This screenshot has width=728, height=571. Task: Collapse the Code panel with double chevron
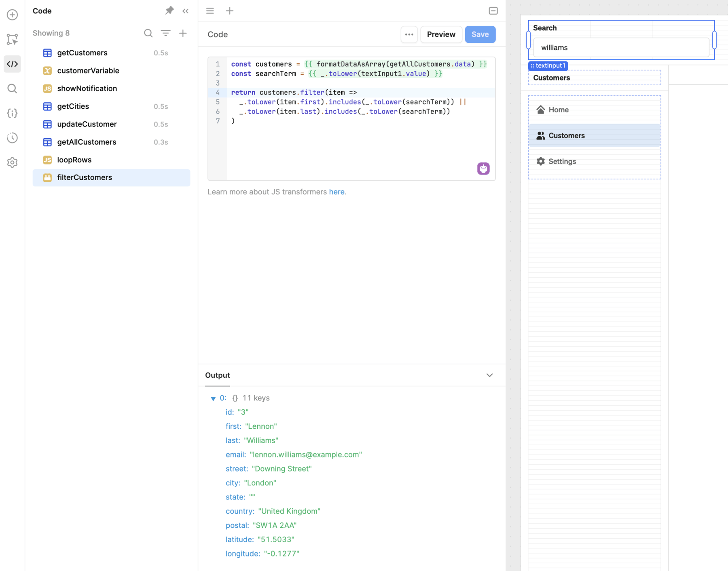[x=186, y=11]
